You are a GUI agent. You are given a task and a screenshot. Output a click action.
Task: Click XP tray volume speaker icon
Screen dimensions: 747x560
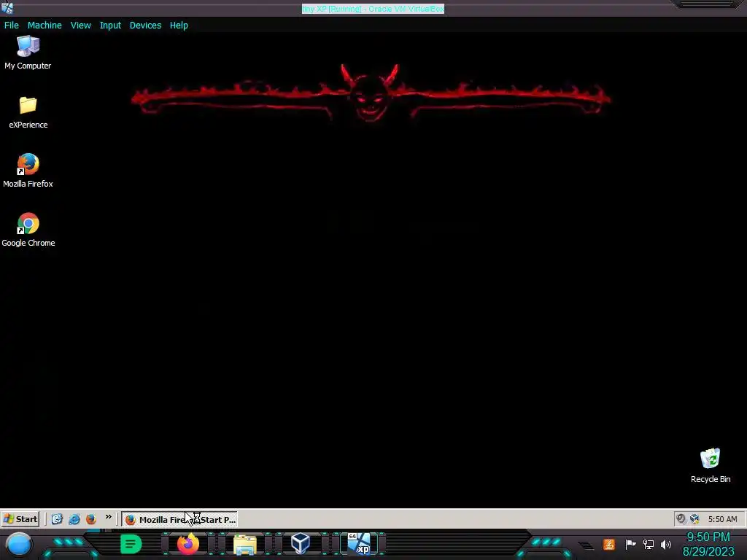681,519
